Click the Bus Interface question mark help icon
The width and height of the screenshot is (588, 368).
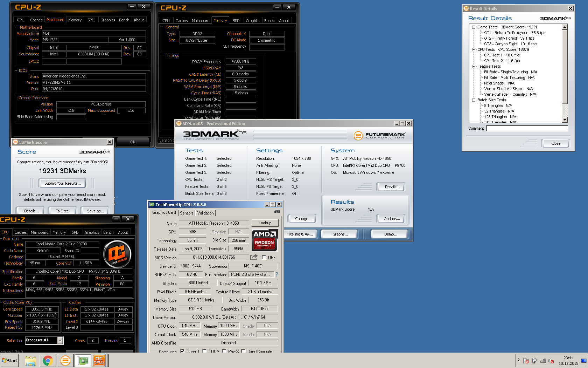[277, 274]
